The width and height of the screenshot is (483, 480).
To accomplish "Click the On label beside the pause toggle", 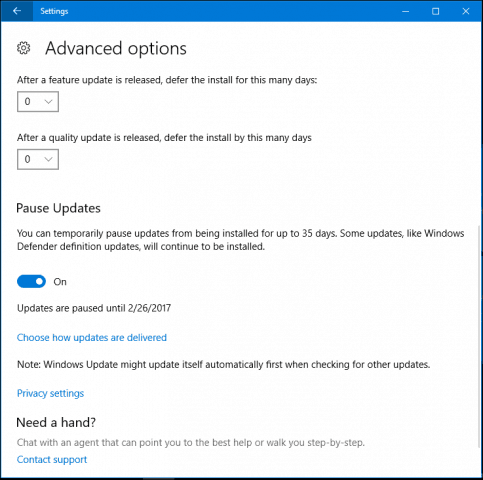I will [60, 282].
